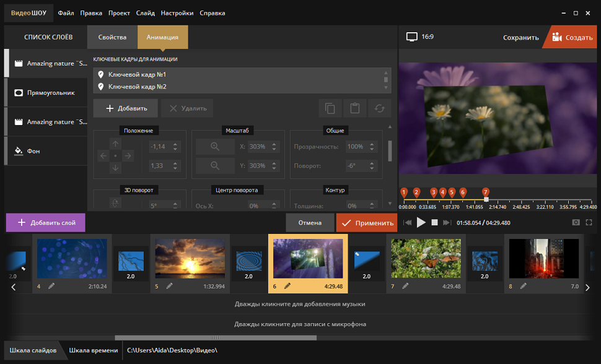Open the Справка menu
The width and height of the screenshot is (601, 364).
[213, 13]
